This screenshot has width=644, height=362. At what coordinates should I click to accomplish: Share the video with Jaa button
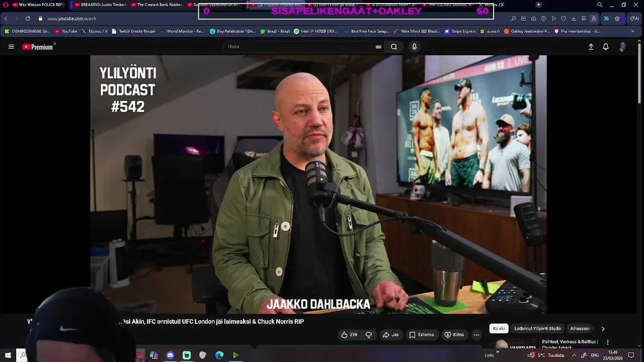(x=390, y=335)
